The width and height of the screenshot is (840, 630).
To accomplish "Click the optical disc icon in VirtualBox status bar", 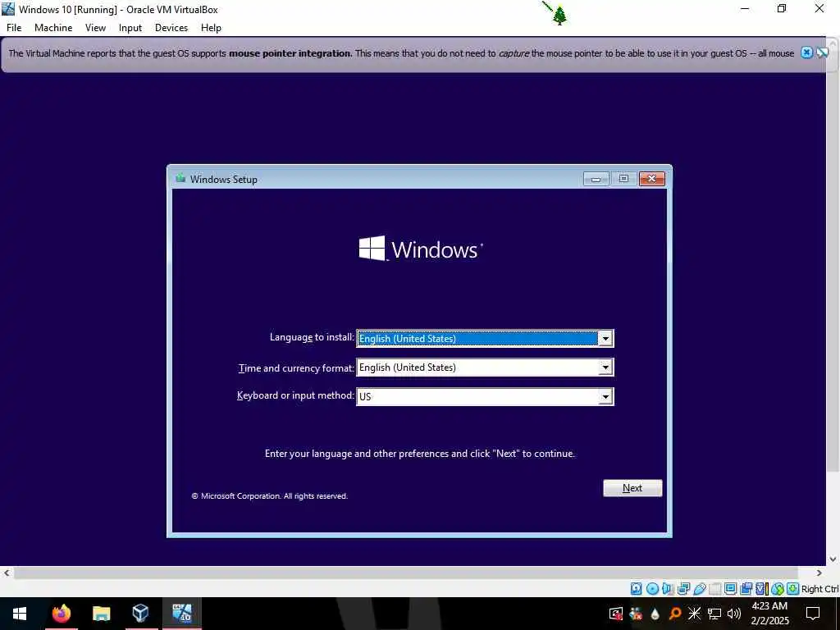I will coord(652,589).
